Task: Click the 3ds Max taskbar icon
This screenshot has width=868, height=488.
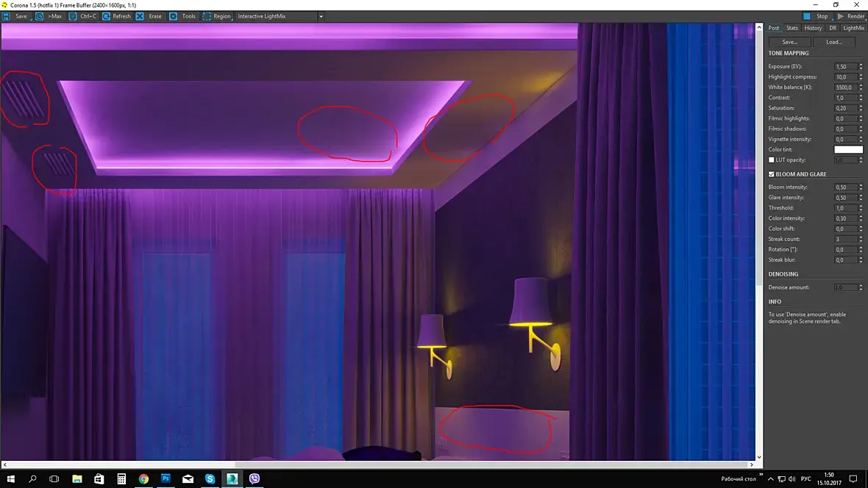Action: pos(232,478)
